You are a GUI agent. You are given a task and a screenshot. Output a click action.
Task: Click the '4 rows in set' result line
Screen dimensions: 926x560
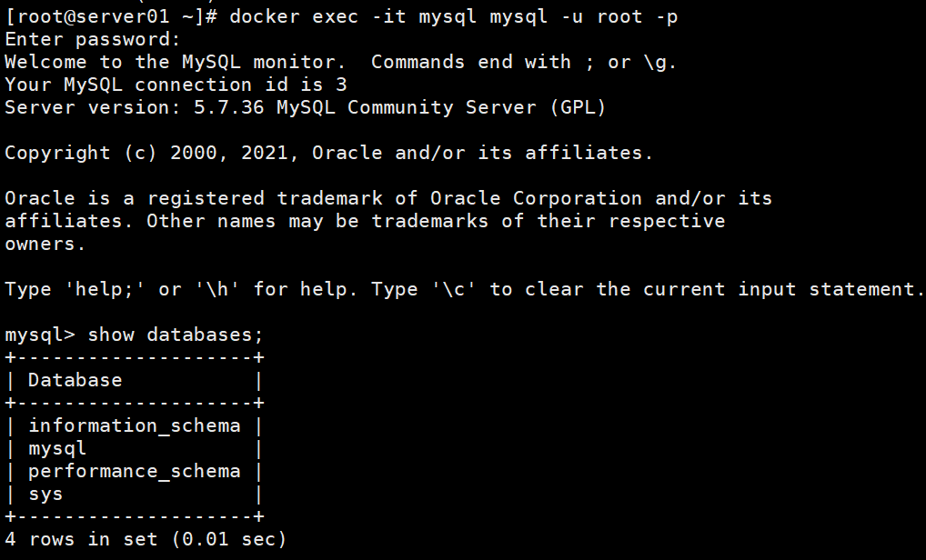point(146,539)
